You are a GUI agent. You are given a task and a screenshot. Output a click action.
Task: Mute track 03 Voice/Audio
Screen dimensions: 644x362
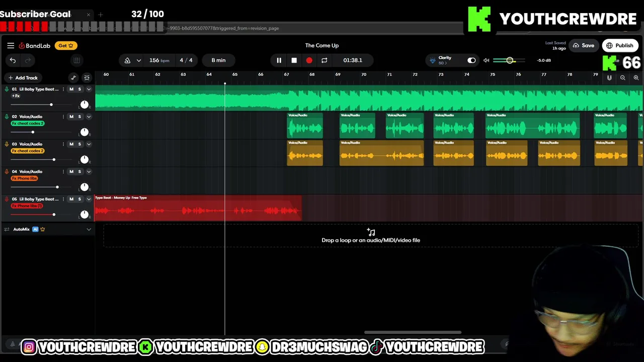pos(71,144)
